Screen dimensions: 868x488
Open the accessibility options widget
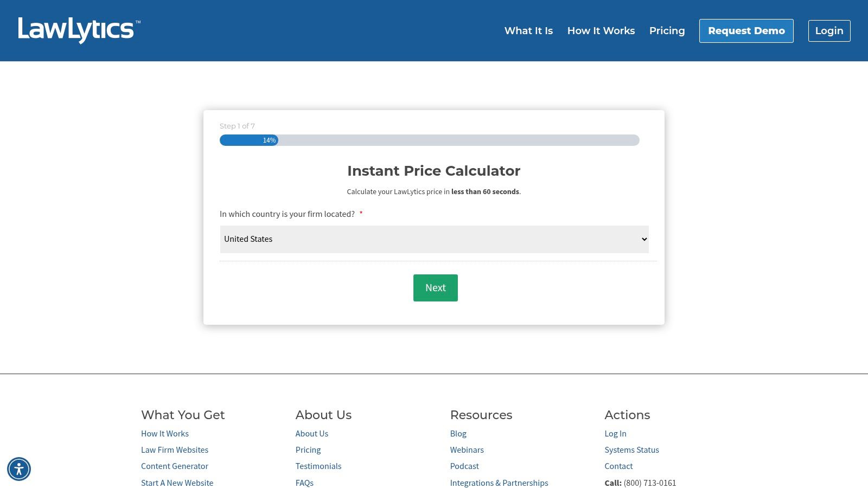click(19, 468)
